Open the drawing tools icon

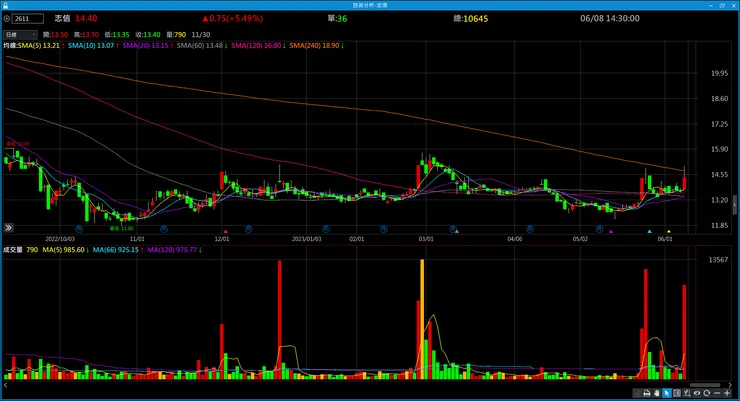687,393
